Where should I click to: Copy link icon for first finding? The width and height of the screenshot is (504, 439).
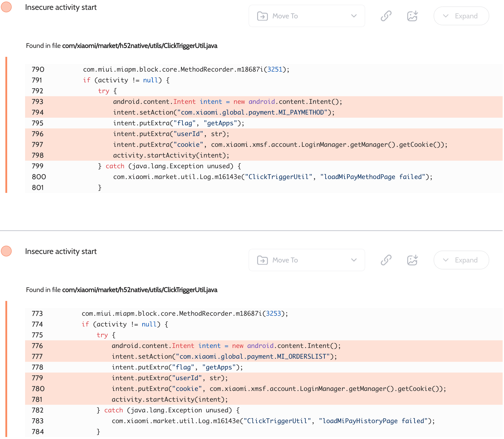(x=386, y=16)
